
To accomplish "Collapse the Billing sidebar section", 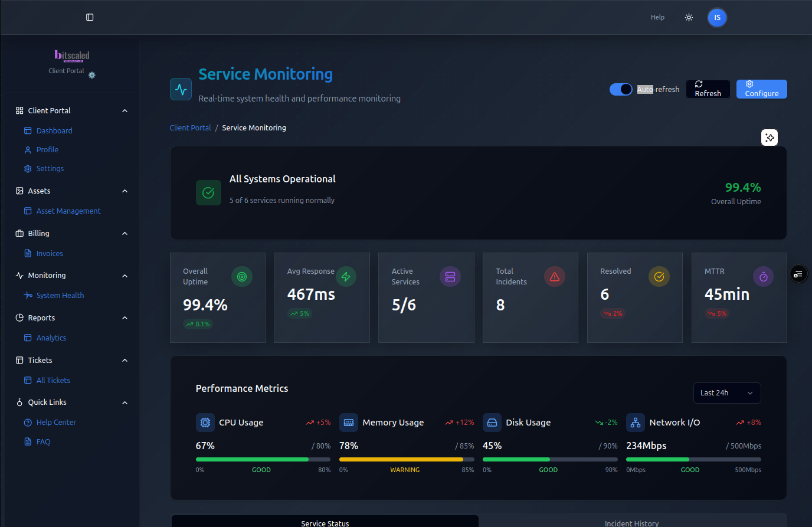I will 125,234.
